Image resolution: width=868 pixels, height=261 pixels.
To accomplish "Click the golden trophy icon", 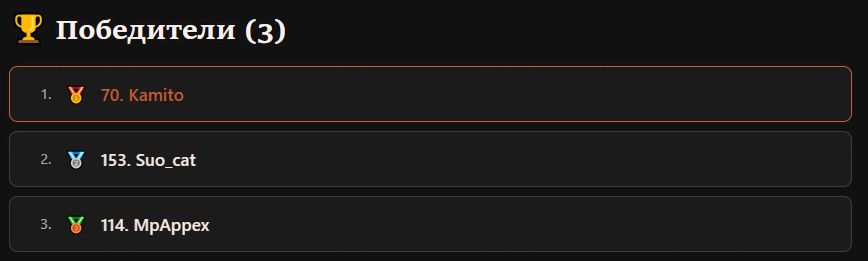I will pos(28,29).
